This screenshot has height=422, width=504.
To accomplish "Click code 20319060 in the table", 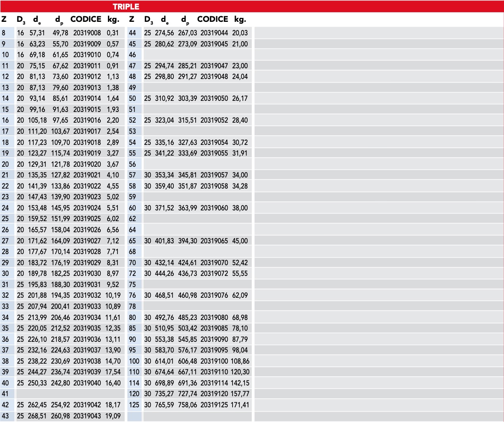I will (214, 208).
